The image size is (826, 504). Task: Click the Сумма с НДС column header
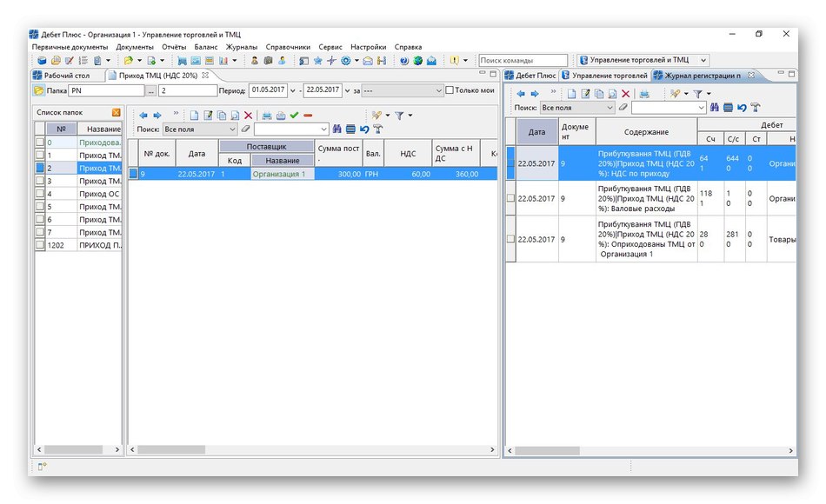(454, 153)
